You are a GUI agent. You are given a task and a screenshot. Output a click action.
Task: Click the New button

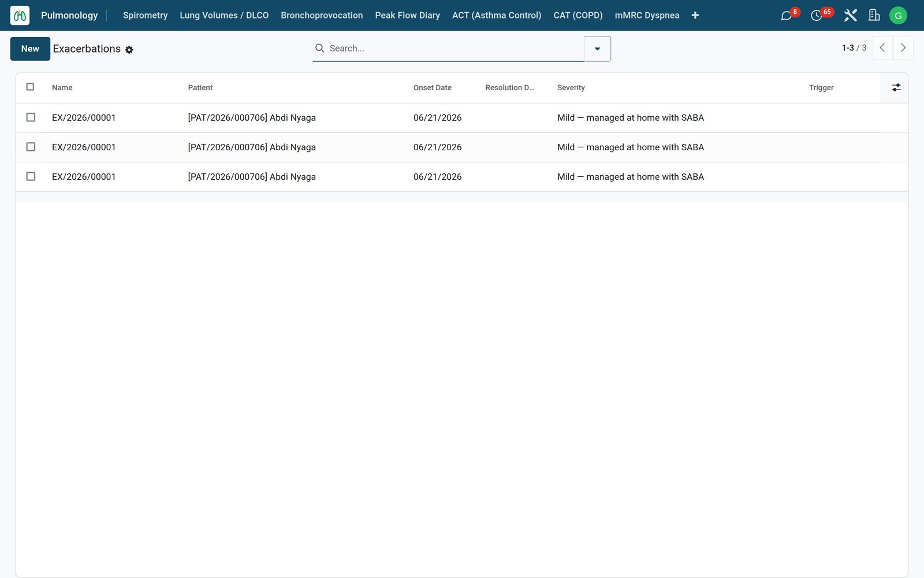pos(30,49)
